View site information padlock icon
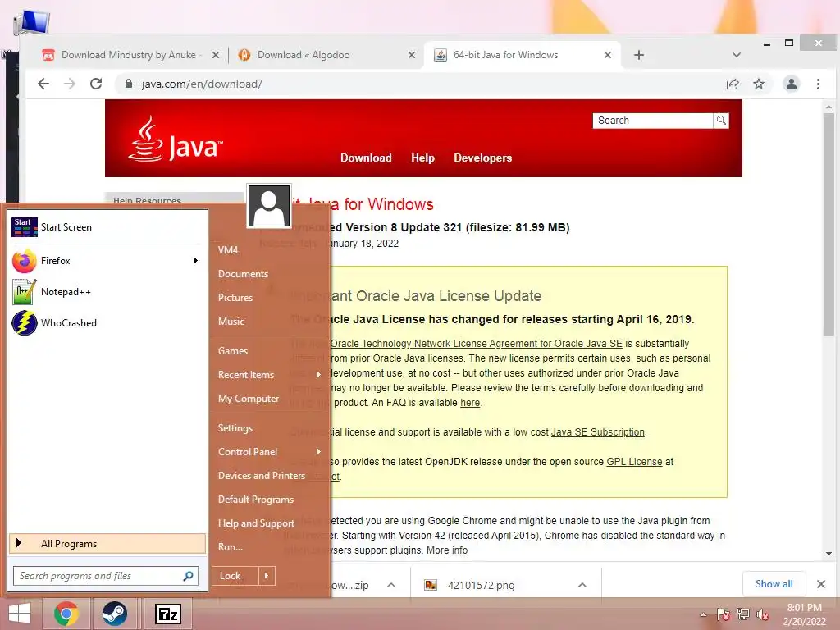The width and height of the screenshot is (840, 630). [129, 84]
